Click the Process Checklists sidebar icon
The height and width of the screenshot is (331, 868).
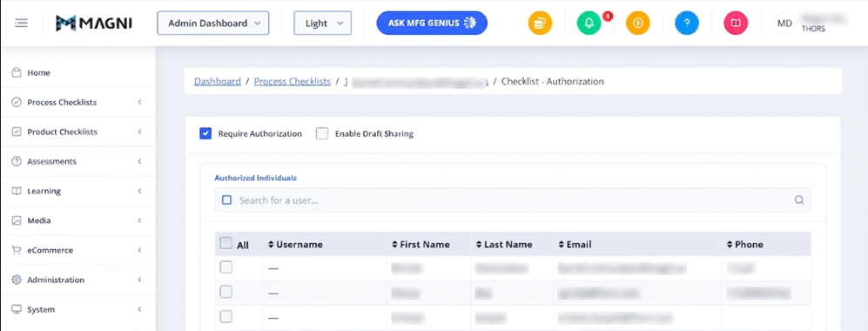point(17,103)
